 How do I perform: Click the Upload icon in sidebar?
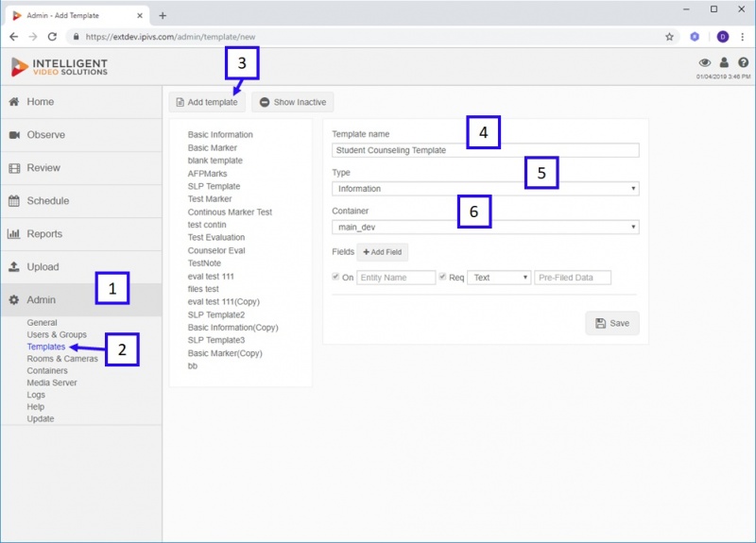click(14, 266)
